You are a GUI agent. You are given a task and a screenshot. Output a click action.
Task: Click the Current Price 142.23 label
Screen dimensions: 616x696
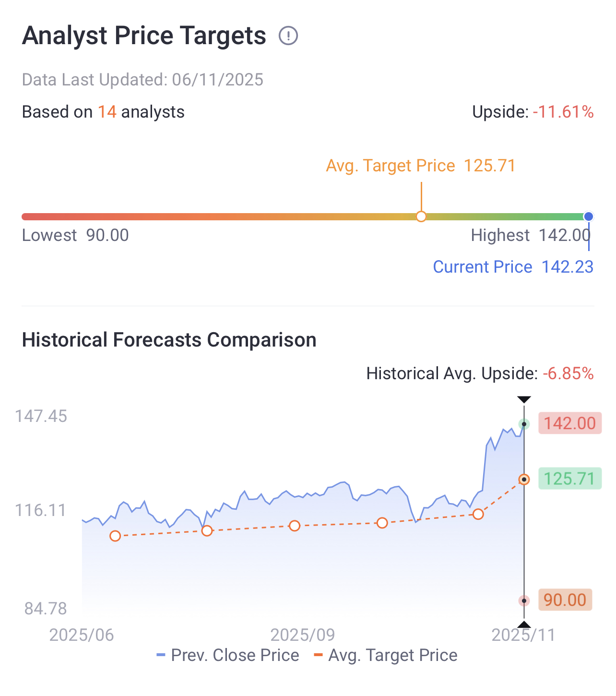513,267
